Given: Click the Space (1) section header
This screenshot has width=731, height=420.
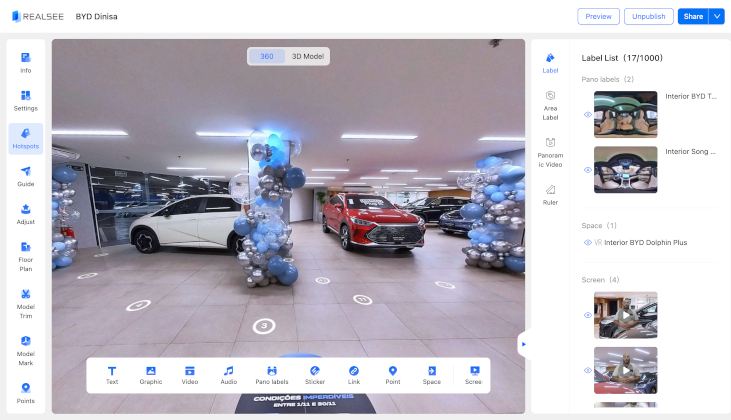Looking at the screenshot, I should [599, 226].
